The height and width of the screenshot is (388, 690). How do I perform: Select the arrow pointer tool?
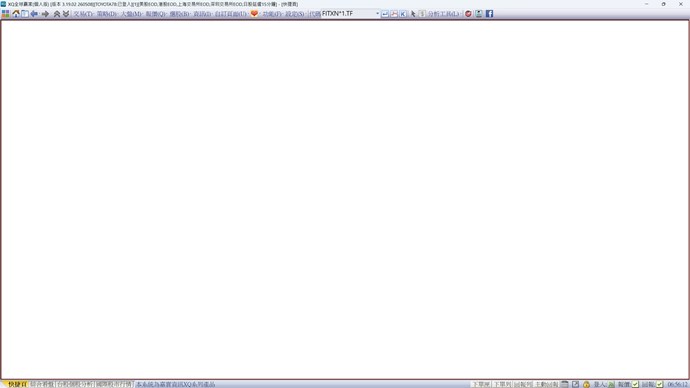[x=413, y=14]
